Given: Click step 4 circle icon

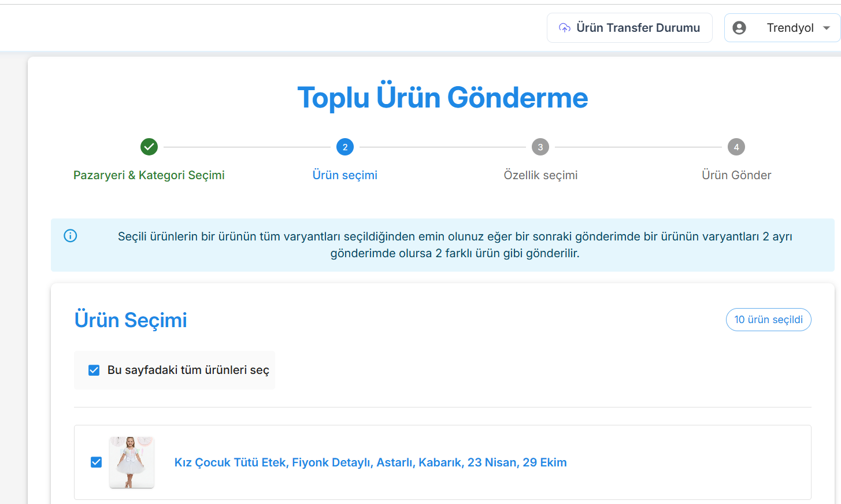Looking at the screenshot, I should tap(736, 147).
